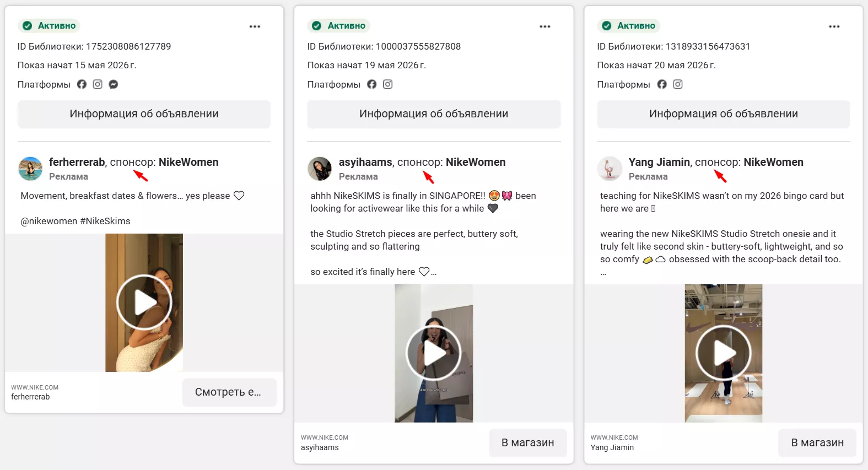The image size is (868, 470).
Task: Click WWW.NIKE.COM footer text on asyihaams ad
Action: (325, 437)
